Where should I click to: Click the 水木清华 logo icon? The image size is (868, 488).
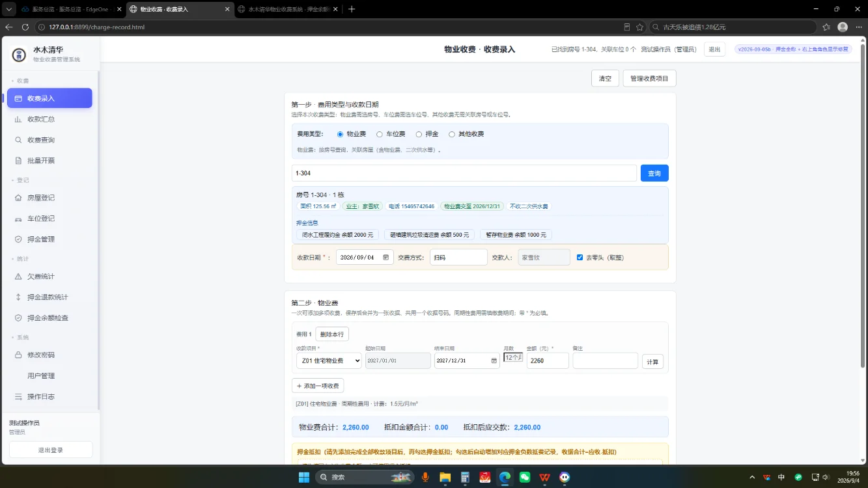(x=19, y=54)
